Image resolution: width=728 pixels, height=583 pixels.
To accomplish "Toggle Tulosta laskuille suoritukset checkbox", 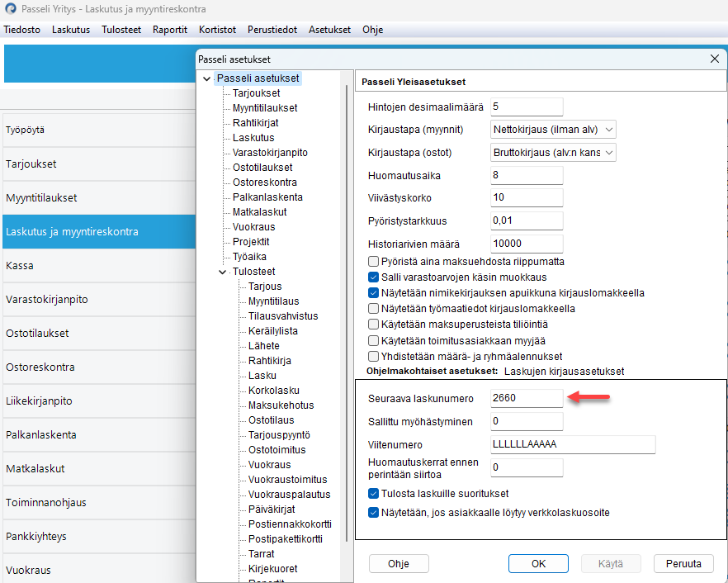I will point(373,493).
